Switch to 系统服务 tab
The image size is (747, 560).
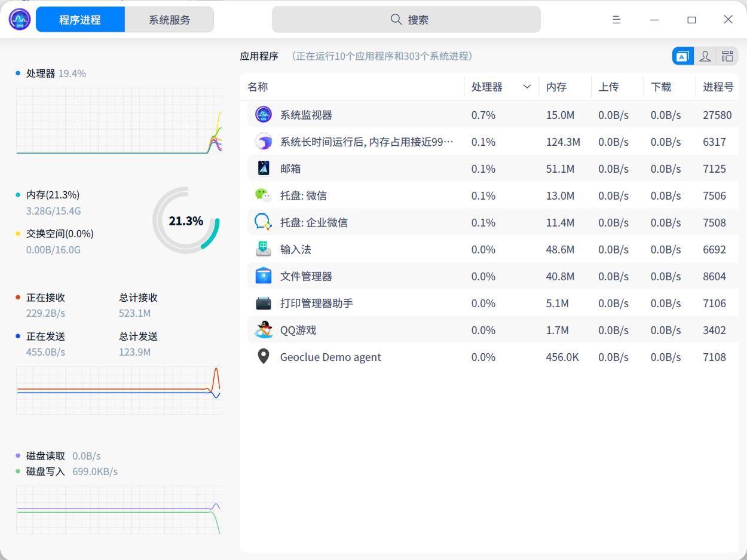pos(169,20)
